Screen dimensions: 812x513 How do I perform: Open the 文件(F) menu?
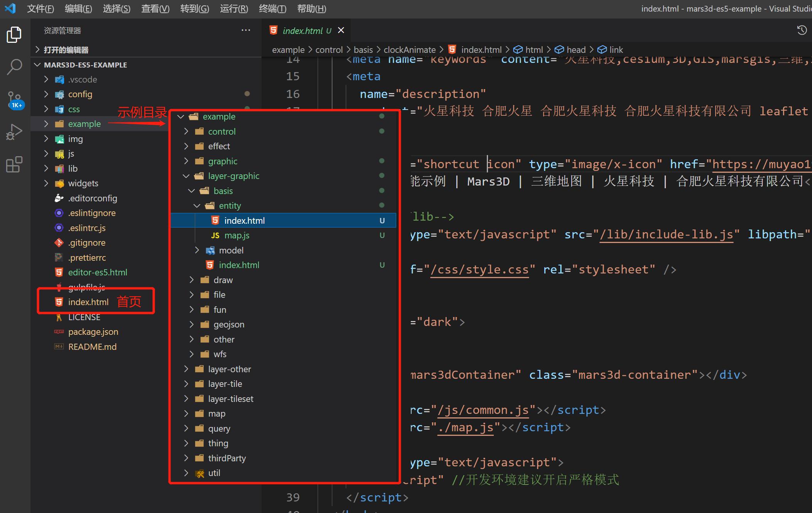coord(41,9)
